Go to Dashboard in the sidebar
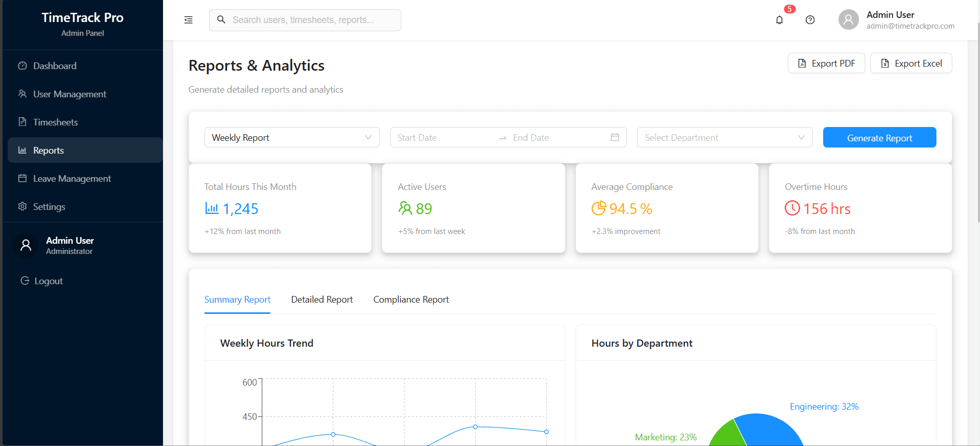 tap(85, 66)
